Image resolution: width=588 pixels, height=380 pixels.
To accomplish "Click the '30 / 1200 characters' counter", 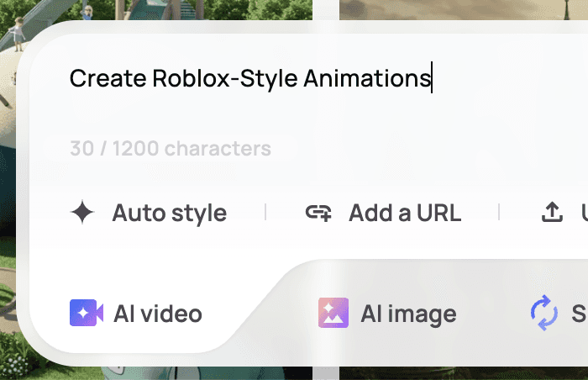I will tap(171, 148).
